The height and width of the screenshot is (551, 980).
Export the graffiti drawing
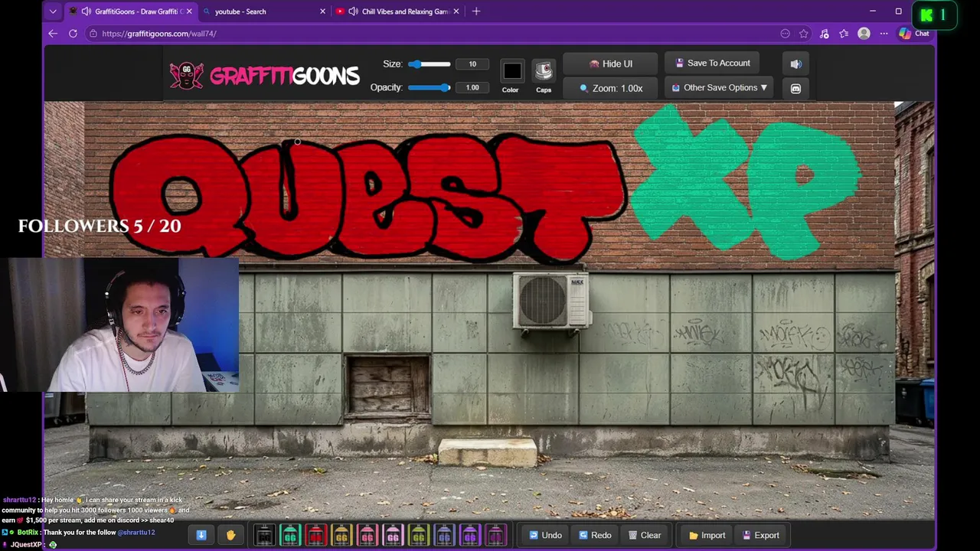click(x=760, y=535)
